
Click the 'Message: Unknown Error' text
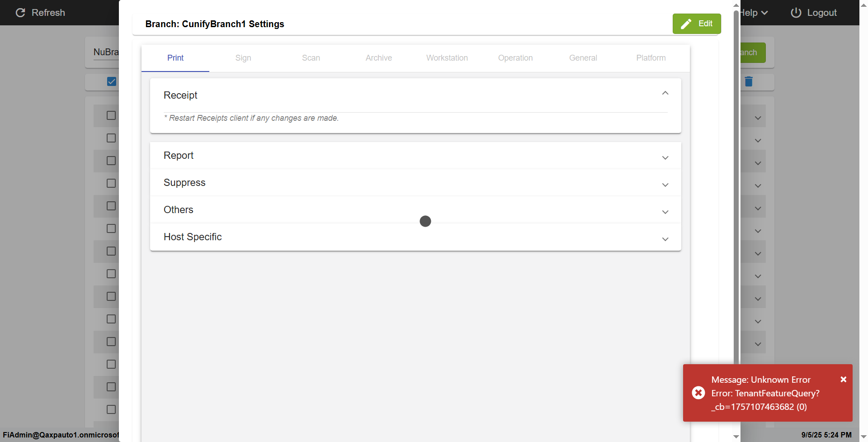coord(761,380)
